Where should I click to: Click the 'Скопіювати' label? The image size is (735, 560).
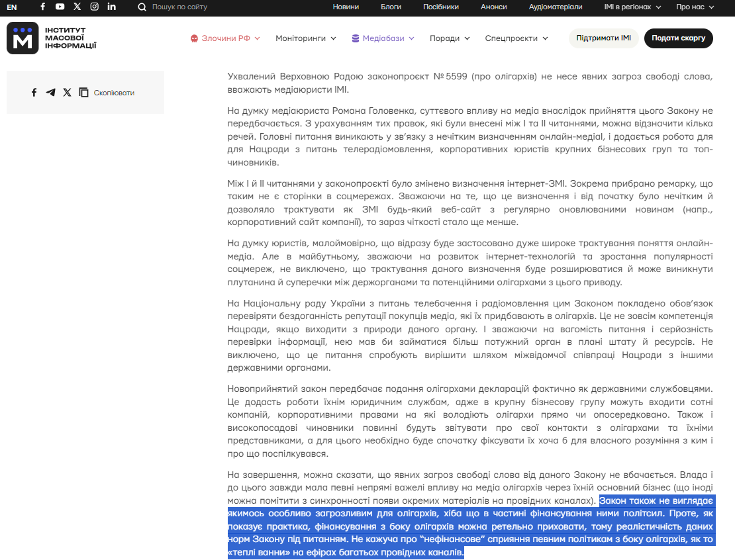click(x=114, y=93)
